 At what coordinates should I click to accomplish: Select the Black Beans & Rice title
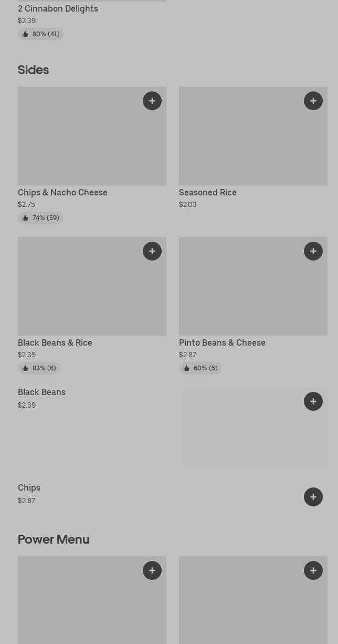55,342
